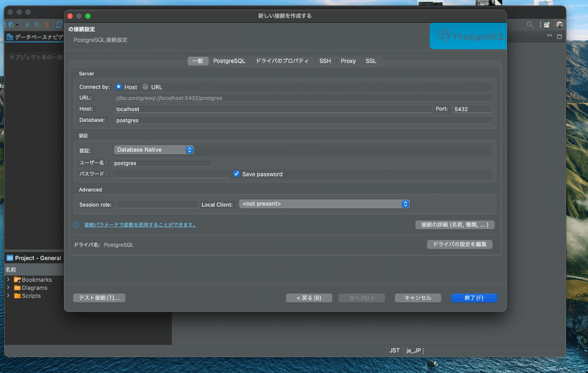
Task: Click the Session role input field
Action: pos(157,205)
